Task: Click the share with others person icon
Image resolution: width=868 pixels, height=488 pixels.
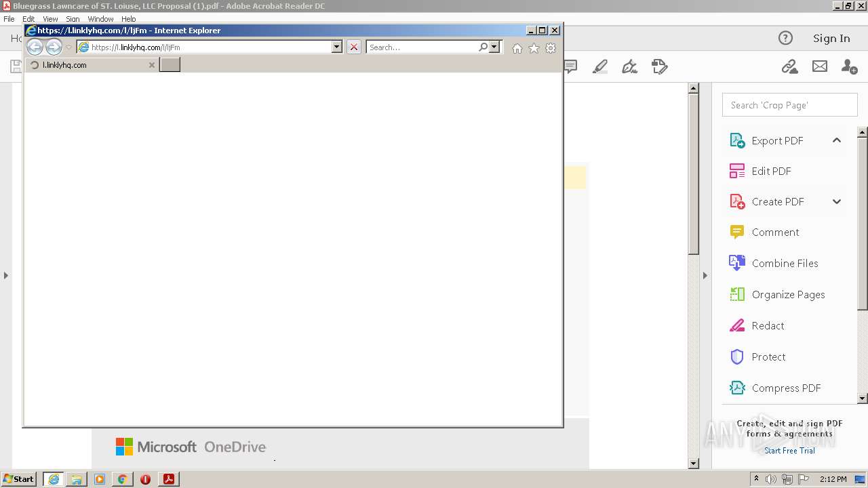Action: click(x=849, y=66)
